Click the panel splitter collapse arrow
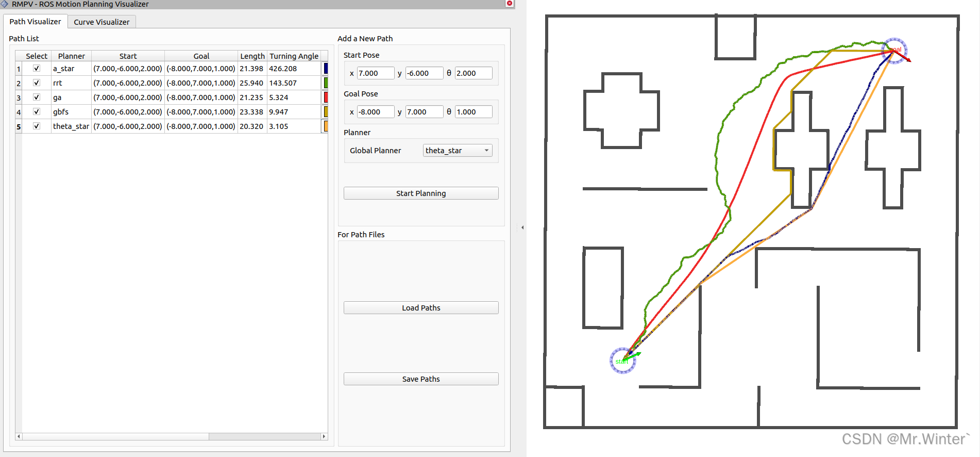The height and width of the screenshot is (457, 980). (x=522, y=227)
